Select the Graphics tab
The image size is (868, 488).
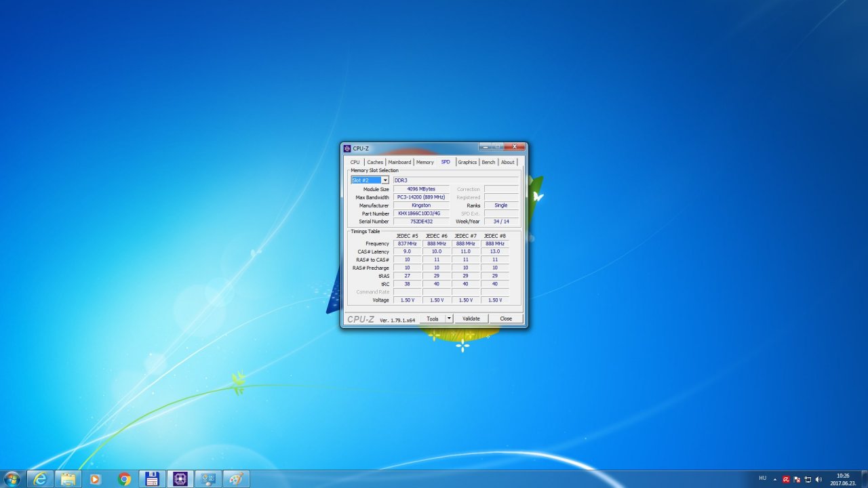click(x=467, y=162)
